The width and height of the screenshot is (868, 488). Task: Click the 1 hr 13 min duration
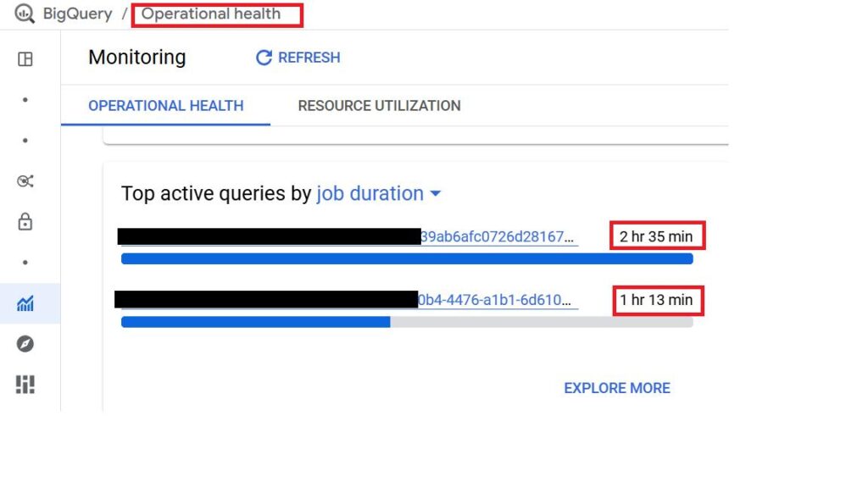[x=656, y=300]
